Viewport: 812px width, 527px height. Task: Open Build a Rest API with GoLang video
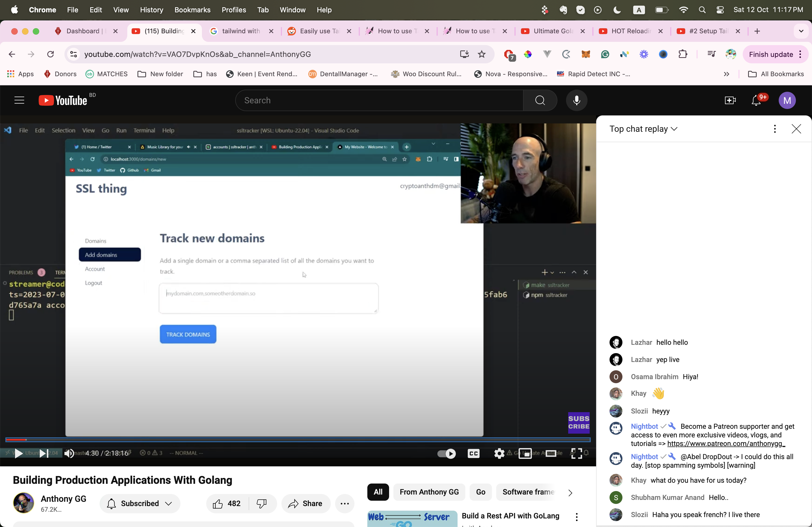pos(510,516)
